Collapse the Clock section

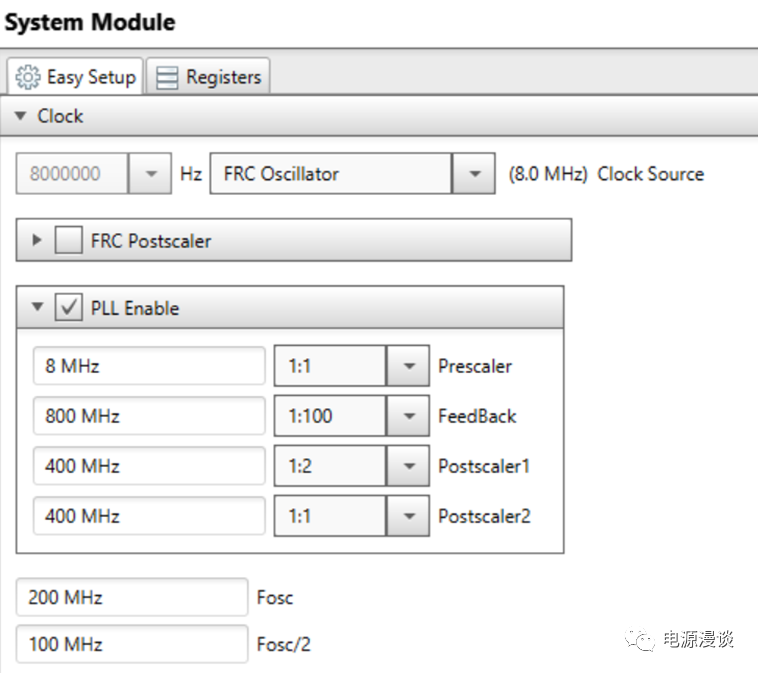[x=21, y=116]
